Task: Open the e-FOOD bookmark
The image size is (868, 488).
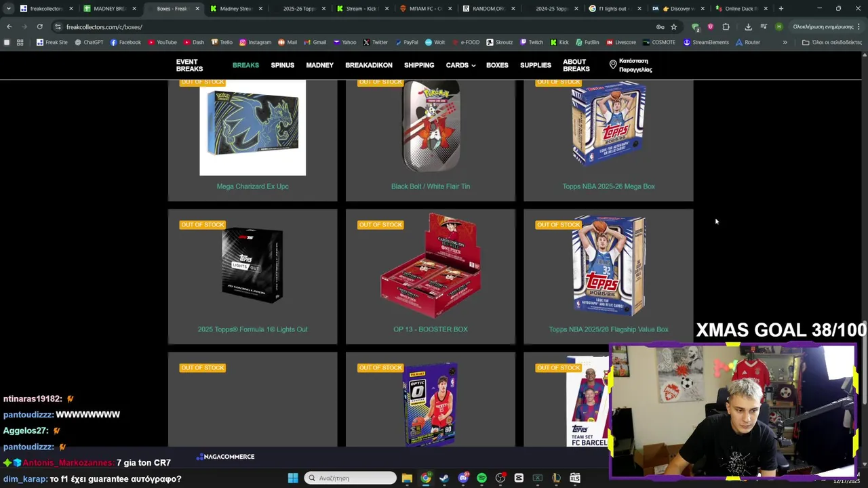Action: [465, 42]
